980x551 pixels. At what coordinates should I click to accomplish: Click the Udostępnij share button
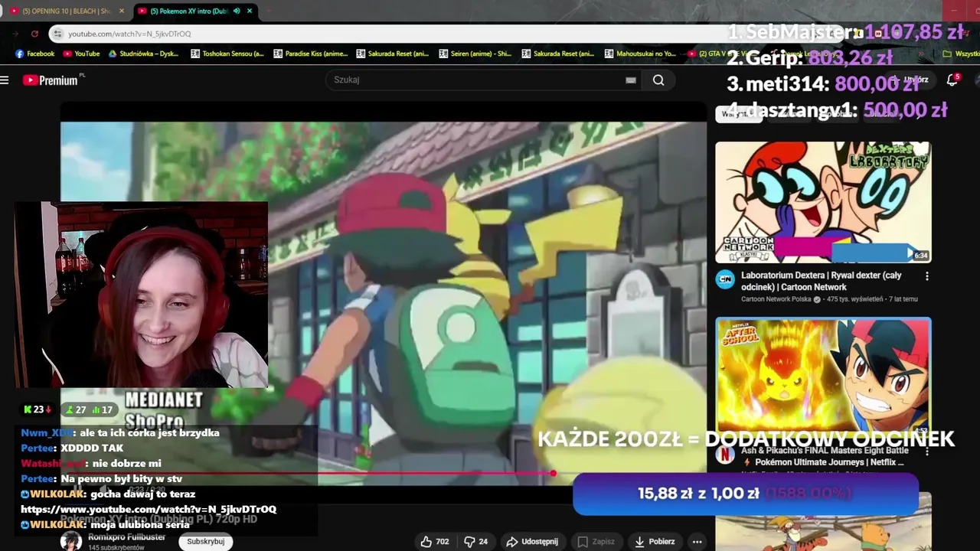pos(532,541)
